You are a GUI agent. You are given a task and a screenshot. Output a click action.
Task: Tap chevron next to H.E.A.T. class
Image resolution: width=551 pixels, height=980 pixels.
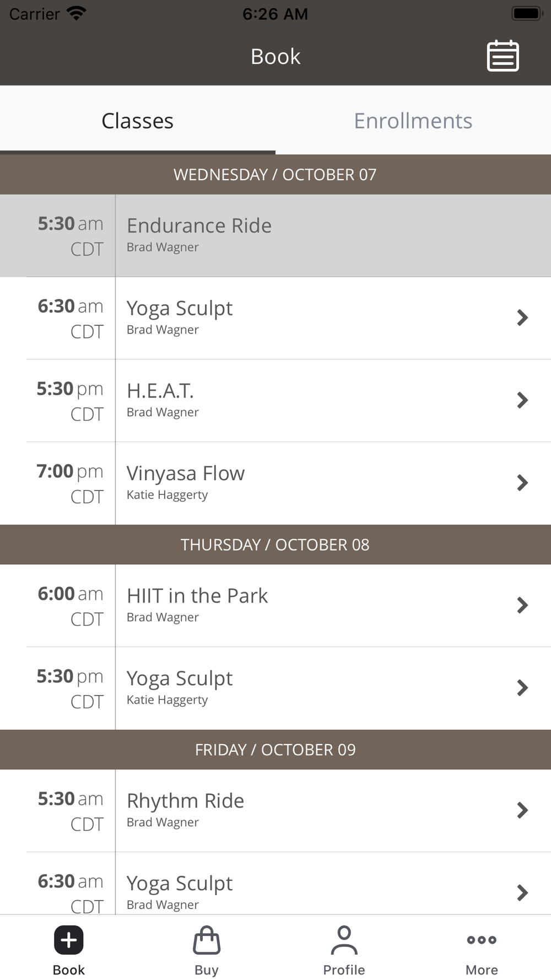tap(522, 400)
